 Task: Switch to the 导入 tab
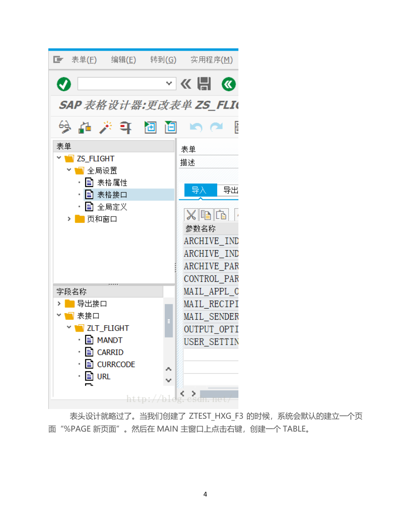200,190
